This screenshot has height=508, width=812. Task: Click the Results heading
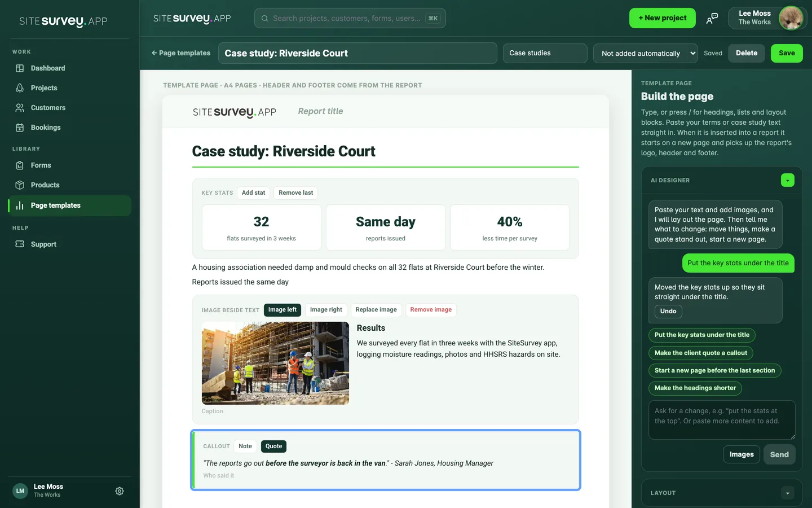click(371, 328)
